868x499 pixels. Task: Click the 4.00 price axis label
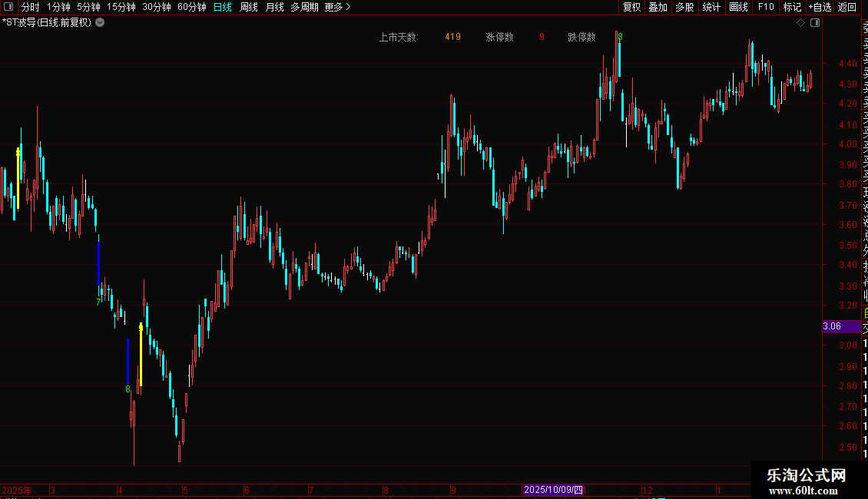pyautogui.click(x=847, y=144)
